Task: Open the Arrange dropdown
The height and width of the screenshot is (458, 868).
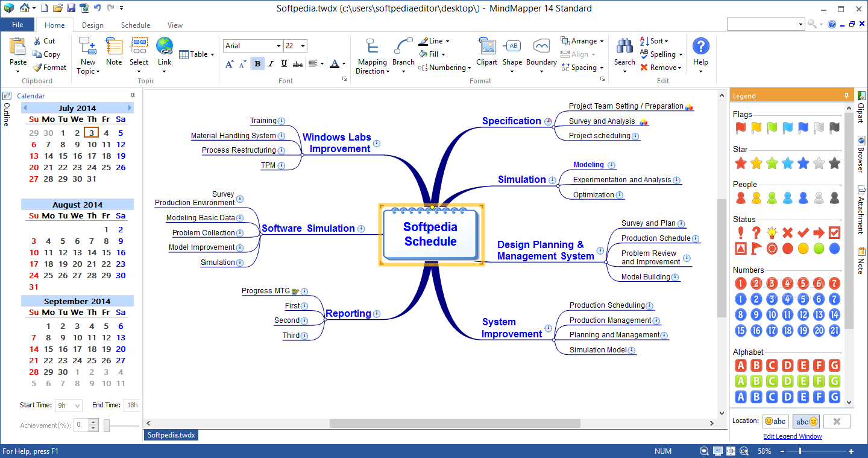Action: pos(602,41)
